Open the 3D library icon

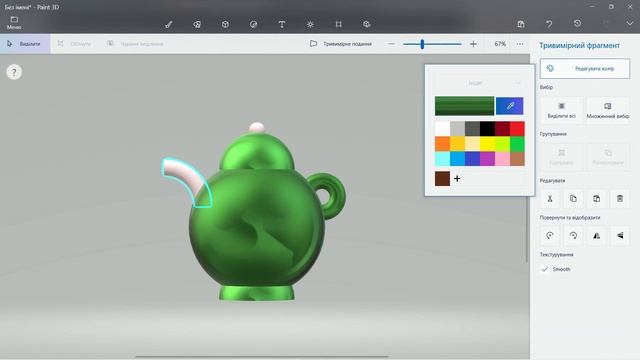tap(367, 24)
